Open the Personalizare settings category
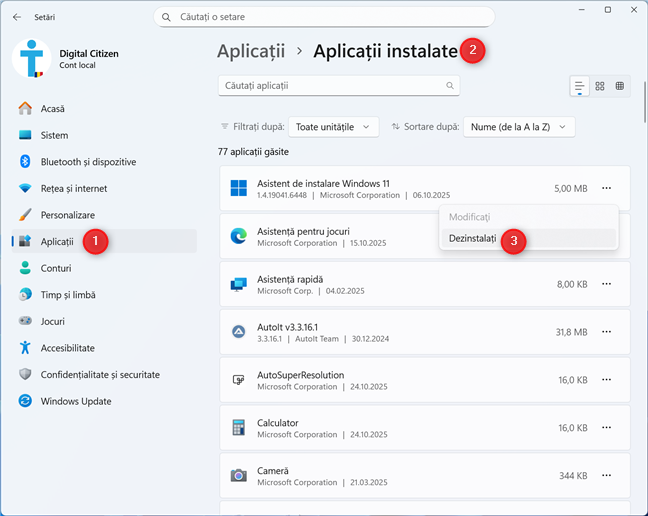Screen dimensions: 648x516 pos(104,215)
